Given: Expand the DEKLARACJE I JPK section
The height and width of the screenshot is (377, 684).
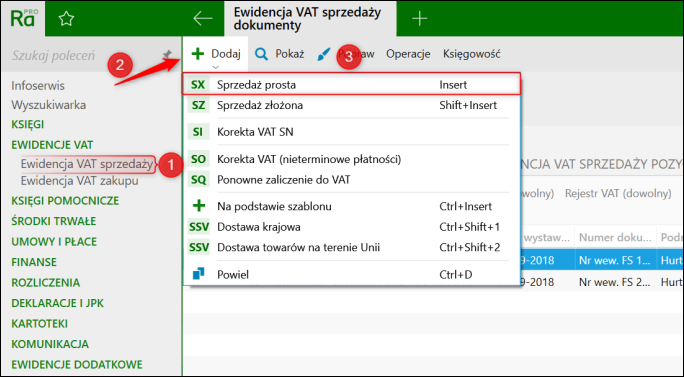Looking at the screenshot, I should [57, 303].
